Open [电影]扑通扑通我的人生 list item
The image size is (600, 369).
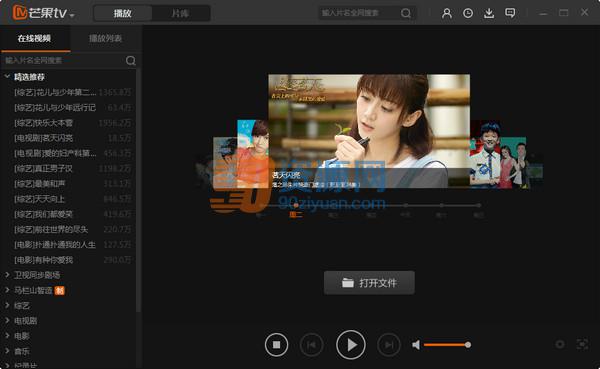(x=72, y=245)
